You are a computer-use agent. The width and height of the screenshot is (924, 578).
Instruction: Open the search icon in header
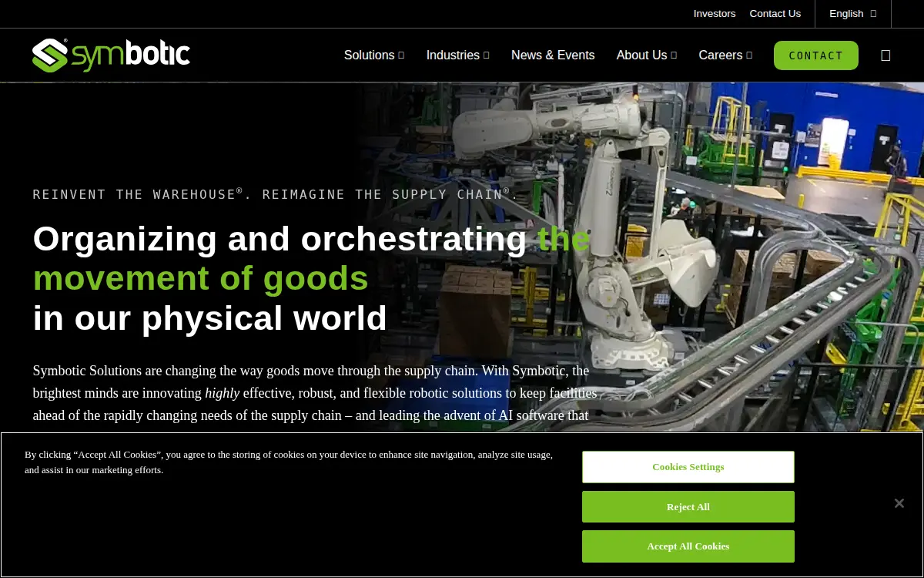pyautogui.click(x=885, y=55)
